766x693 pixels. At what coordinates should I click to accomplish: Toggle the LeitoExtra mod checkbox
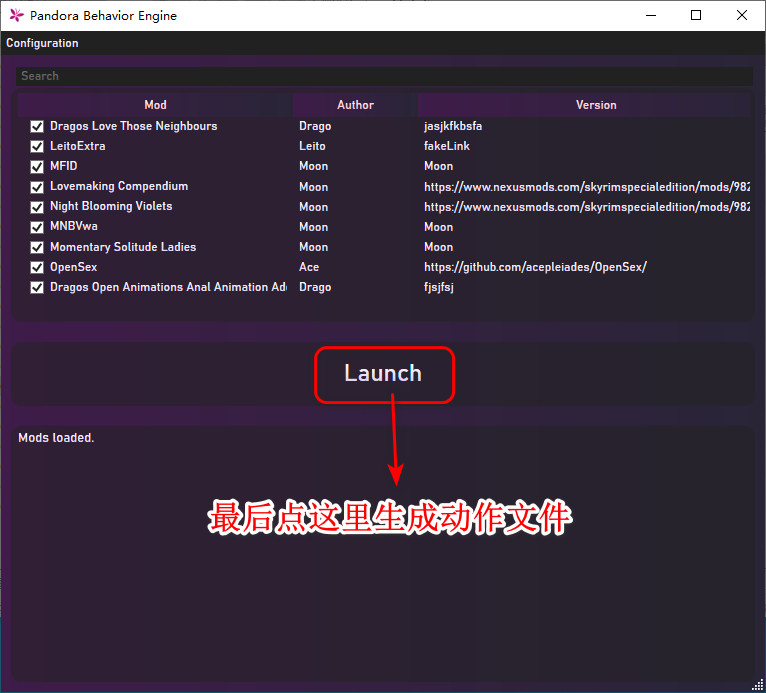coord(37,147)
